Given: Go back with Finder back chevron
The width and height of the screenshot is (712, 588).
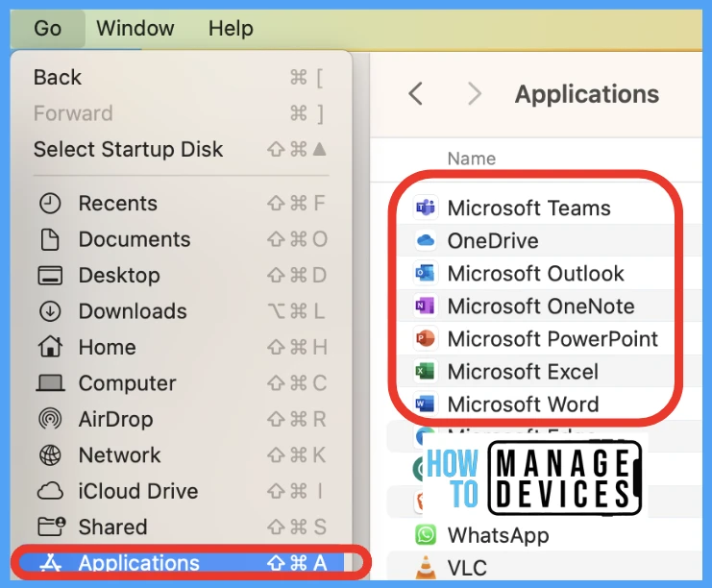Looking at the screenshot, I should pos(415,94).
